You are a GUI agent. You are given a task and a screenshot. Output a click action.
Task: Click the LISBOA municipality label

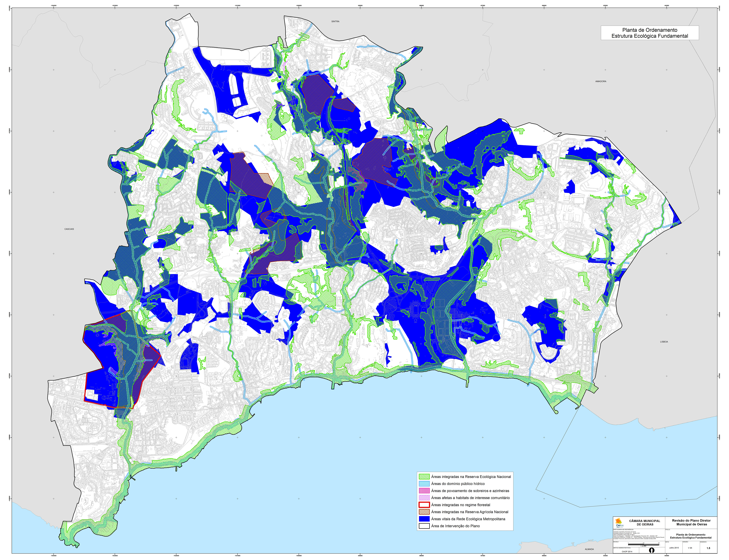(664, 342)
